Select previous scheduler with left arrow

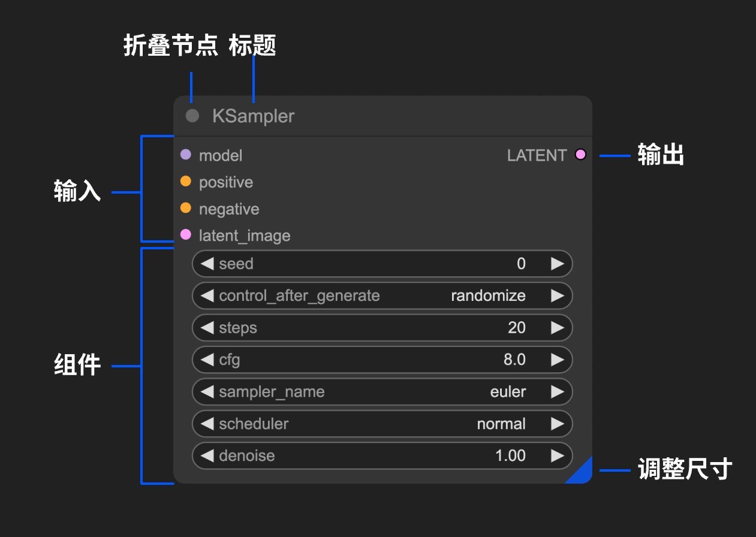coord(207,424)
